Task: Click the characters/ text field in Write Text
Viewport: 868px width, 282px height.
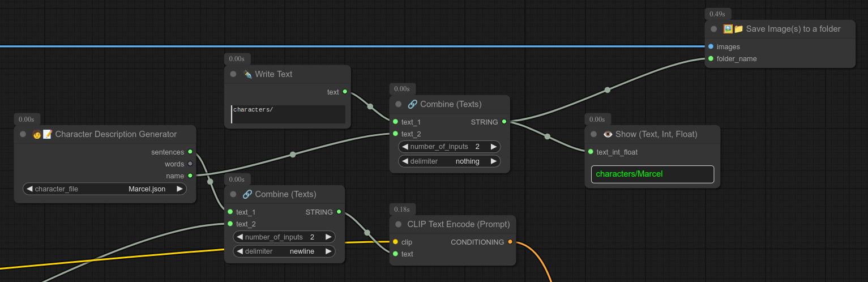Action: (288, 114)
